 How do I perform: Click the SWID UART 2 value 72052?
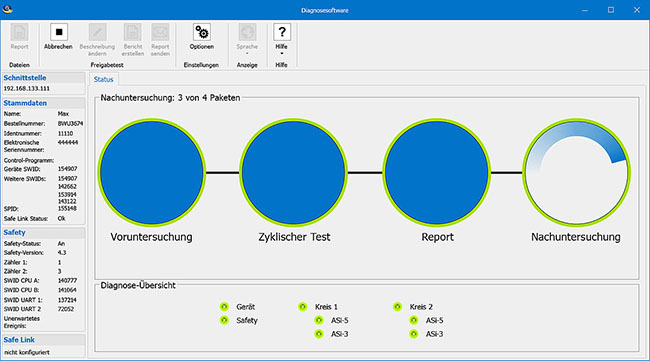[x=66, y=309]
